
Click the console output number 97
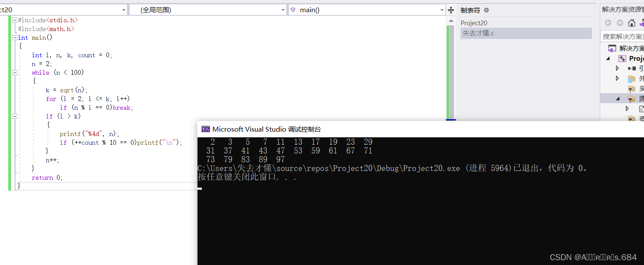[281, 159]
